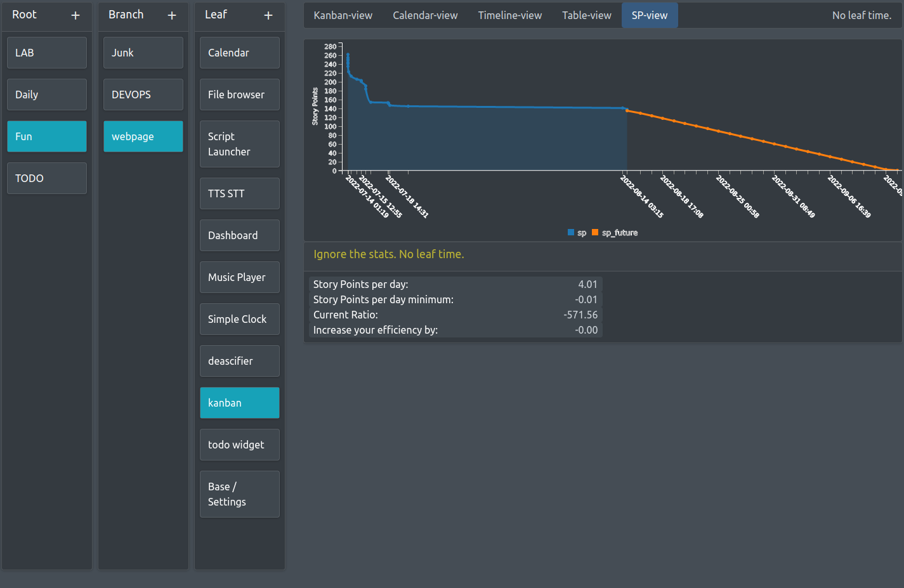Image resolution: width=904 pixels, height=588 pixels.
Task: Click the Story Points per day value 4.01
Action: tap(587, 284)
